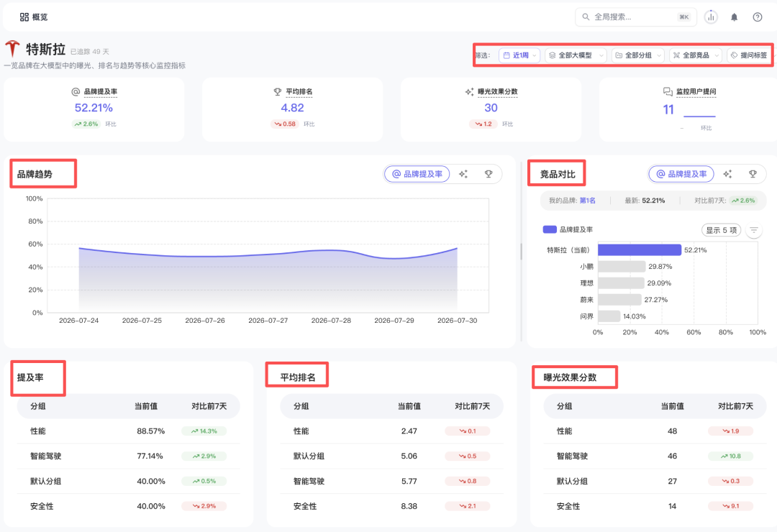Image resolution: width=777 pixels, height=532 pixels.
Task: Open the 全部大模型 dropdown
Action: pos(576,55)
